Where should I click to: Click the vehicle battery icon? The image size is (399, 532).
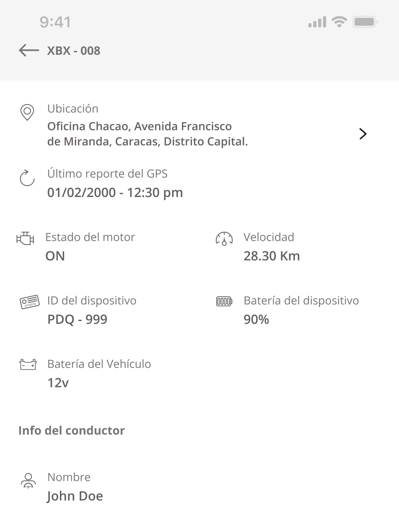coord(28,364)
